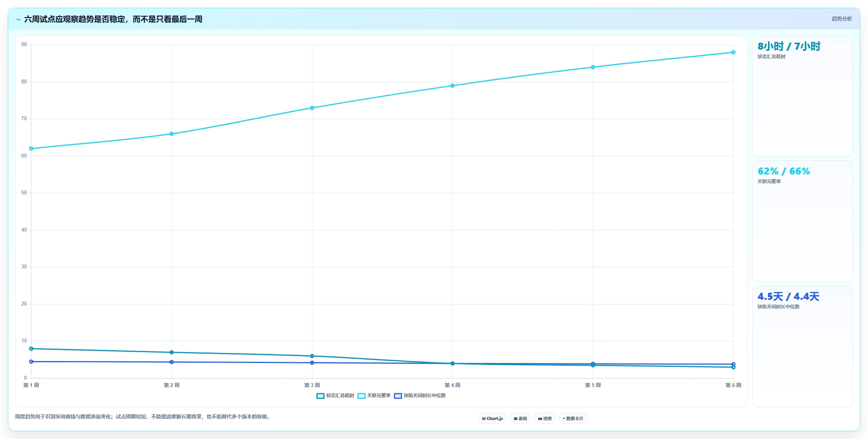Click the 4.5天 / 4.4天 stat value
This screenshot has height=439, width=868.
[x=788, y=297]
